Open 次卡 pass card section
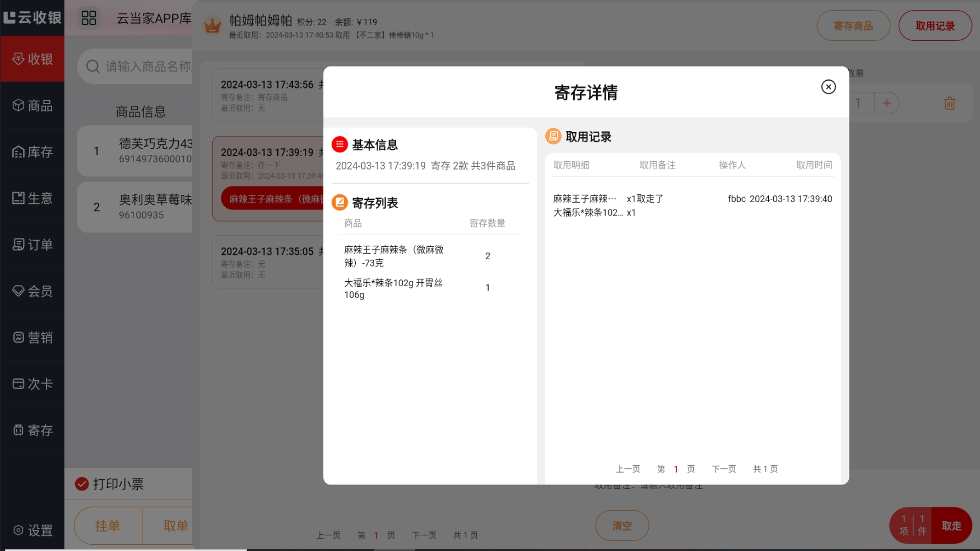 [x=32, y=384]
